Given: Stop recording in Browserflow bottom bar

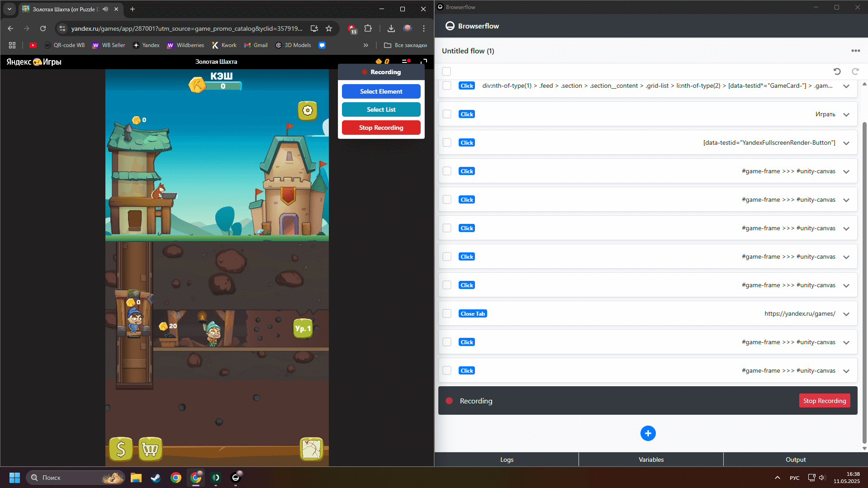Looking at the screenshot, I should click(824, 401).
